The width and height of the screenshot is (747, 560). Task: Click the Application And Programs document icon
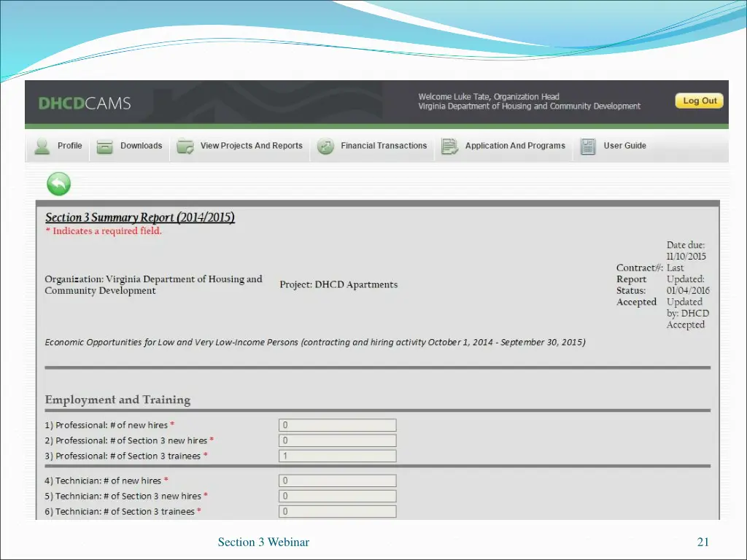tap(449, 147)
